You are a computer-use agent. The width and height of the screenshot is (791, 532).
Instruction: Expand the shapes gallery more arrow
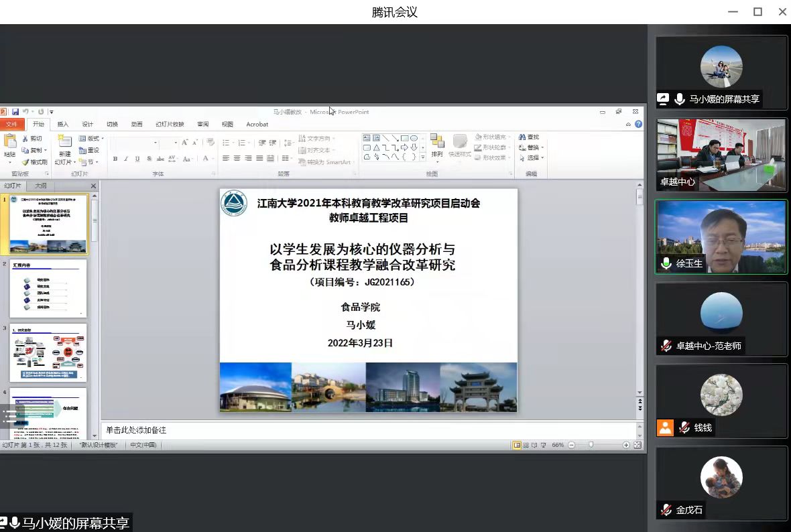pyautogui.click(x=423, y=157)
